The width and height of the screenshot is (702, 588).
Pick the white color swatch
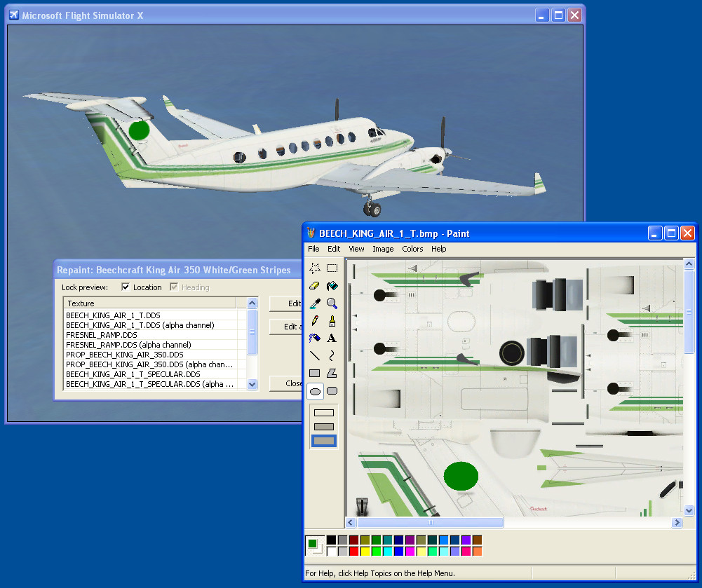point(331,552)
